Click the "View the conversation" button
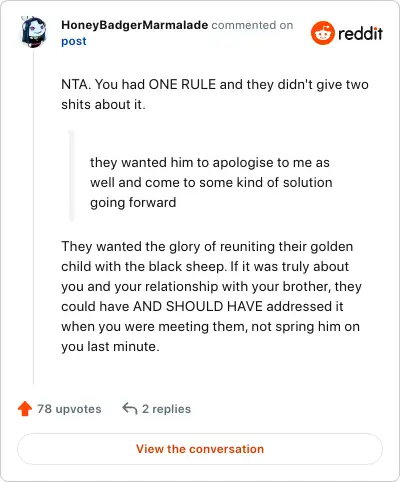The width and height of the screenshot is (400, 482). (x=200, y=449)
